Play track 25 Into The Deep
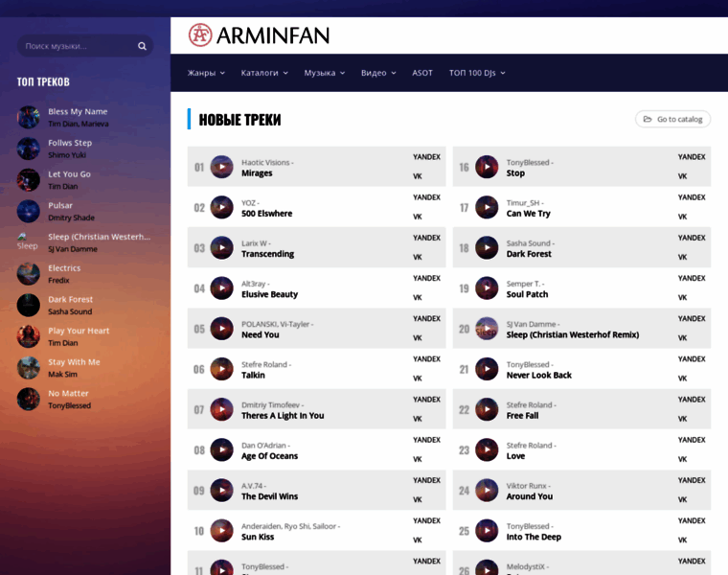The height and width of the screenshot is (575, 728). (487, 530)
